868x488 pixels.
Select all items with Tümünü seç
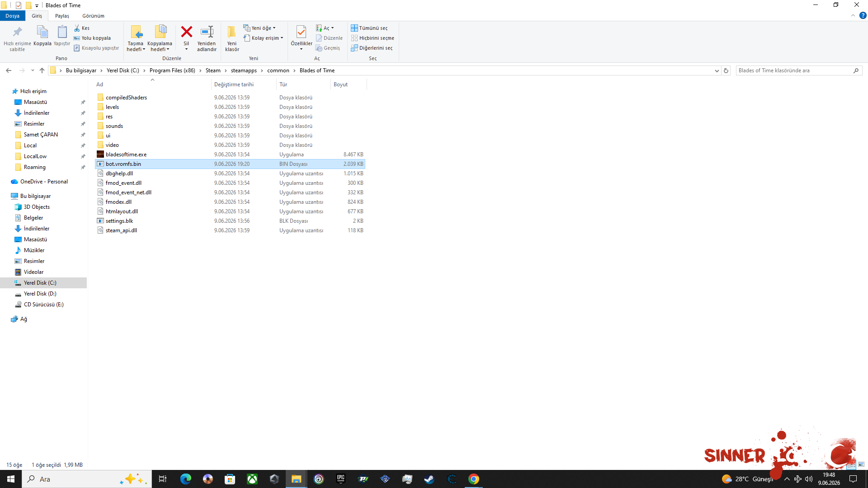369,28
